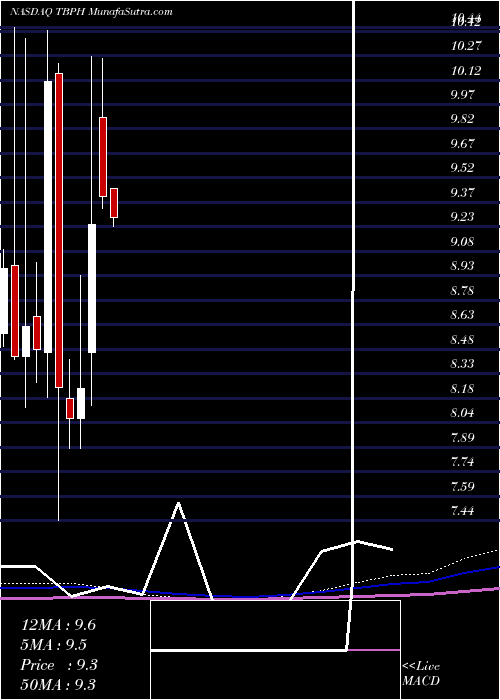The width and height of the screenshot is (500, 700).
Task: Click the 5MA : 9.5 reading
Action: pyautogui.click(x=53, y=645)
